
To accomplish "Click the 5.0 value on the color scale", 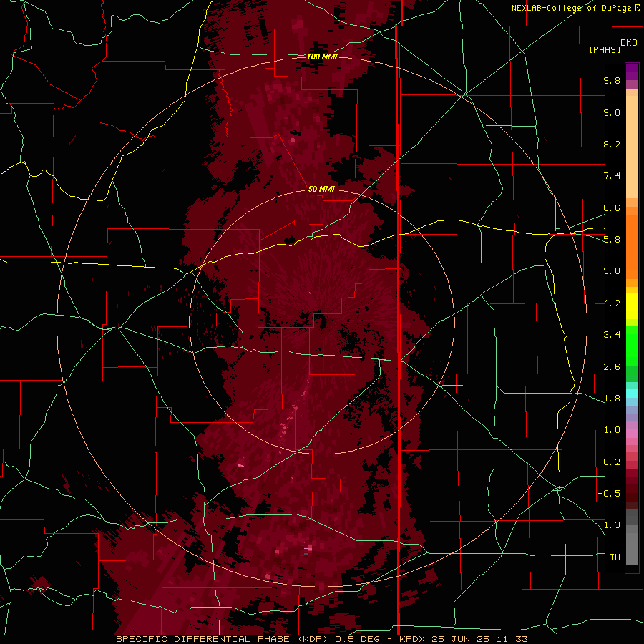I will [612, 271].
